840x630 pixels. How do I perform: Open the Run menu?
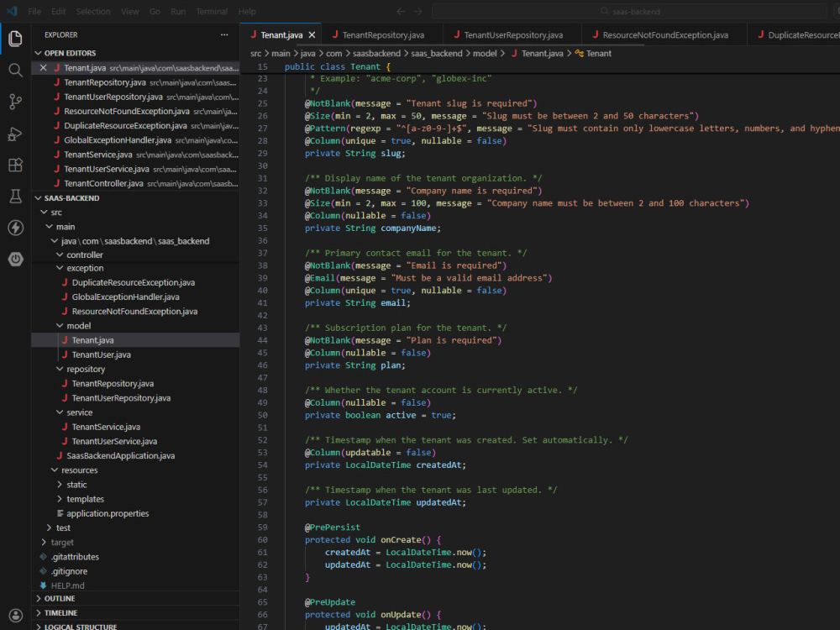(x=178, y=11)
